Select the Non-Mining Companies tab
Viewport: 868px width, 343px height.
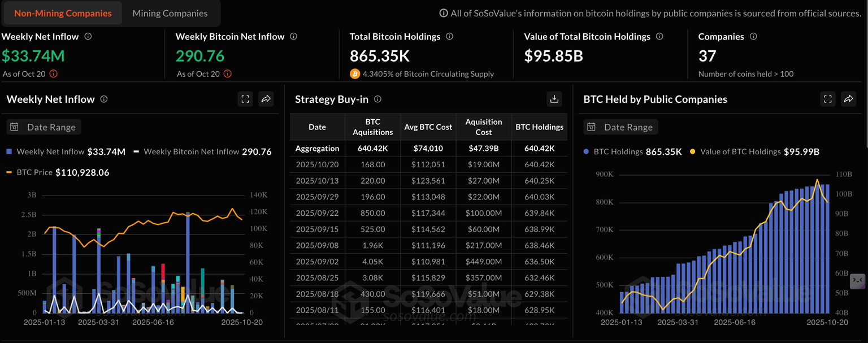[63, 13]
